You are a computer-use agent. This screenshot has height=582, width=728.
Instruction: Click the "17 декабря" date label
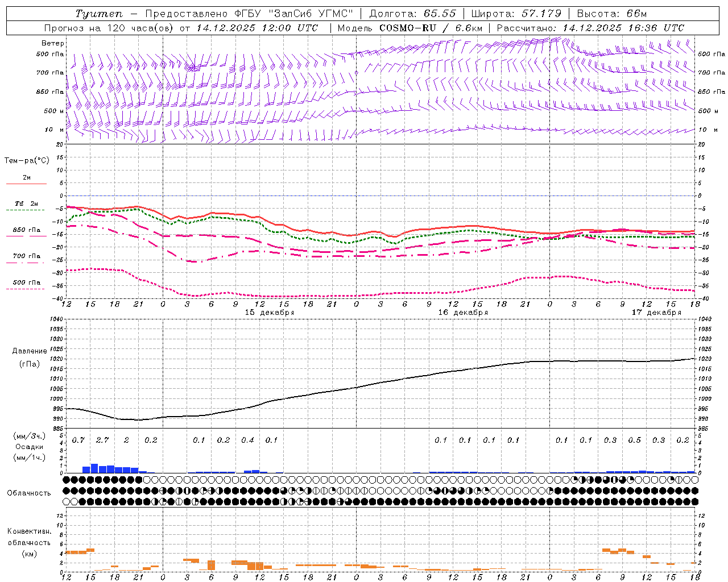click(656, 313)
